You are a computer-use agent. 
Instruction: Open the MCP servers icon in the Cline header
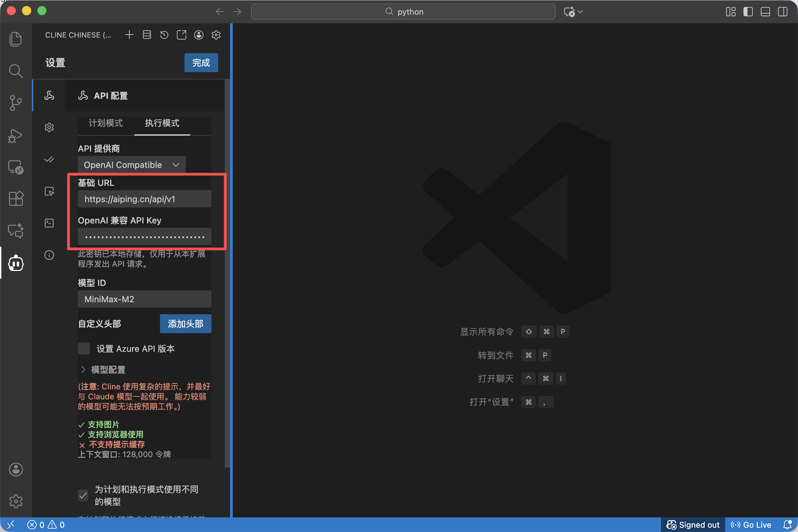click(147, 35)
